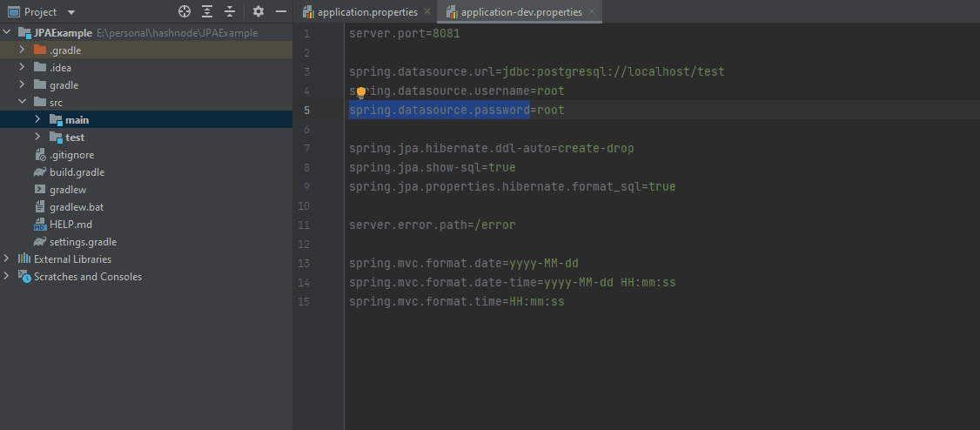The height and width of the screenshot is (430, 980).
Task: Collapse the src folder
Action: pos(22,103)
